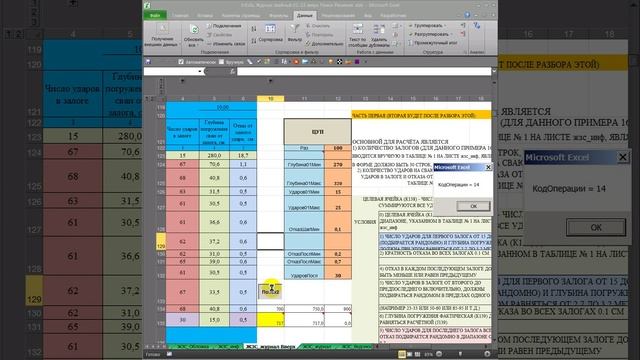Switch to Normal view icon in status bar
This screenshot has width=640, height=360.
click(402, 354)
